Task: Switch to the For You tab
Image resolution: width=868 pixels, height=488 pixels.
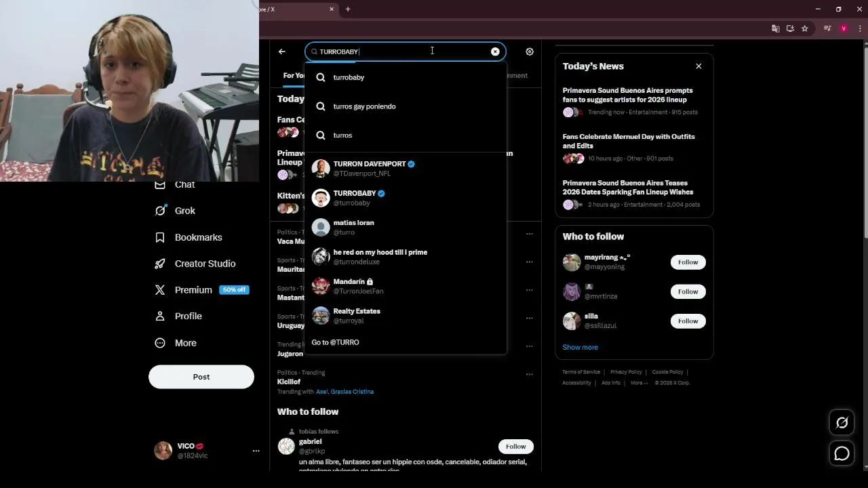Action: 294,75
